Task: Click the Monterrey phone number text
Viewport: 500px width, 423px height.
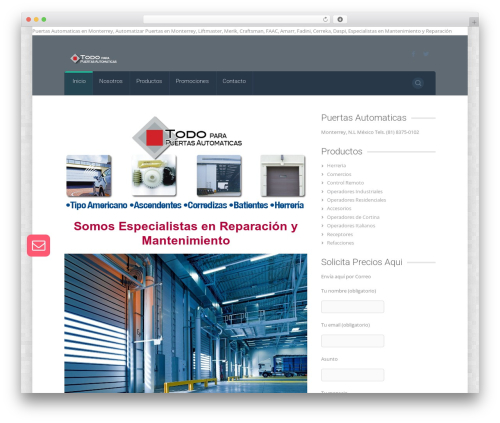Action: 370,132
